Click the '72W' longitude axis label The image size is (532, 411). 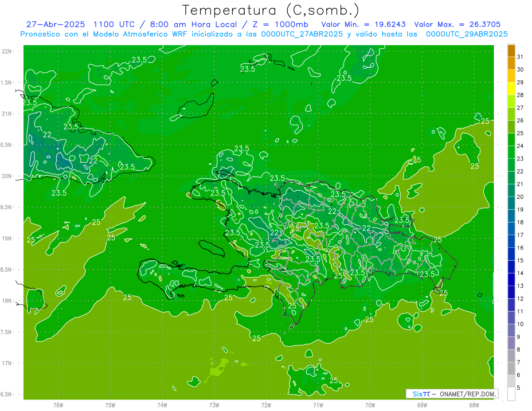[266, 405]
